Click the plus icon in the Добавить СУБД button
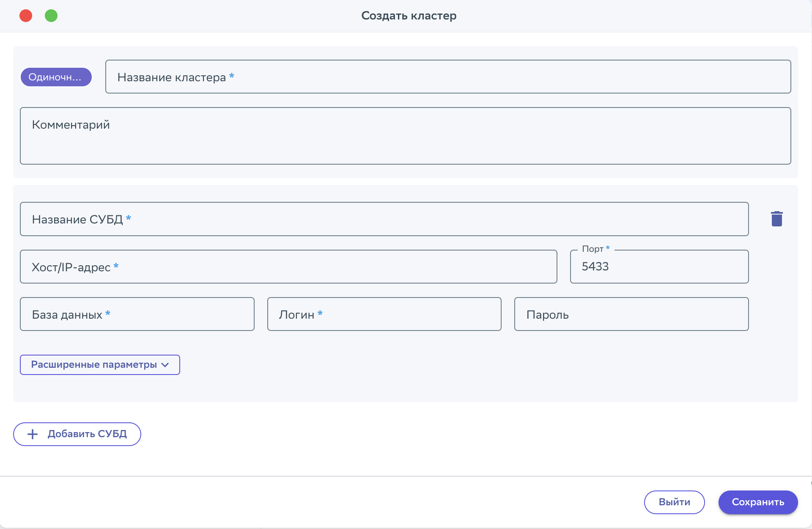Screen dimensions: 812x529 pyautogui.click(x=33, y=434)
